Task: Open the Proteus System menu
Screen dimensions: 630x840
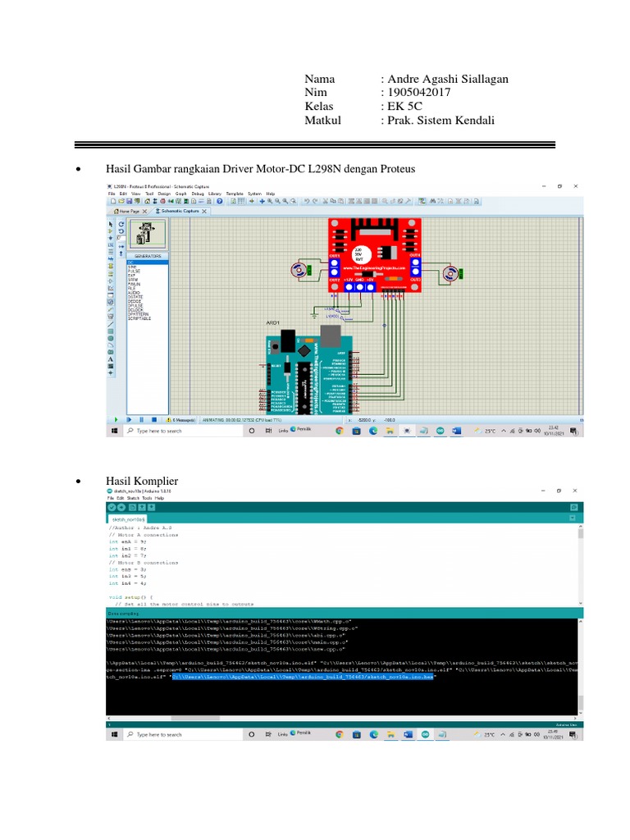Action: click(x=254, y=194)
